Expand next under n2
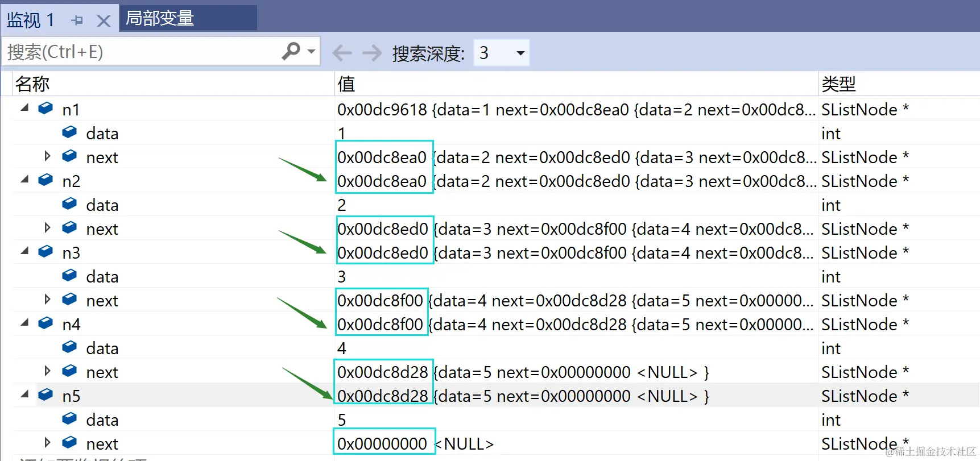The height and width of the screenshot is (461, 980). click(x=47, y=227)
